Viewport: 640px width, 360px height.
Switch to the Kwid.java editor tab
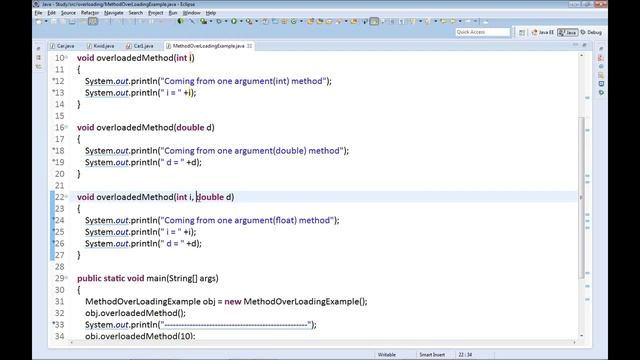[101, 46]
